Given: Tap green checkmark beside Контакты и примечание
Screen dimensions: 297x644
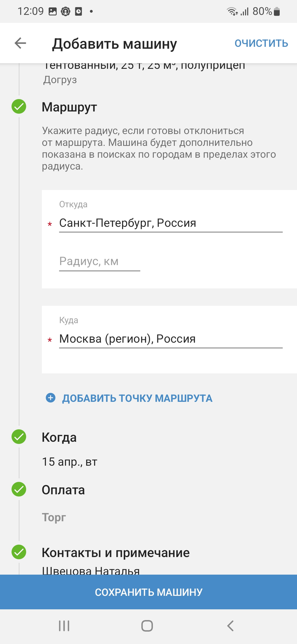Looking at the screenshot, I should click(19, 552).
